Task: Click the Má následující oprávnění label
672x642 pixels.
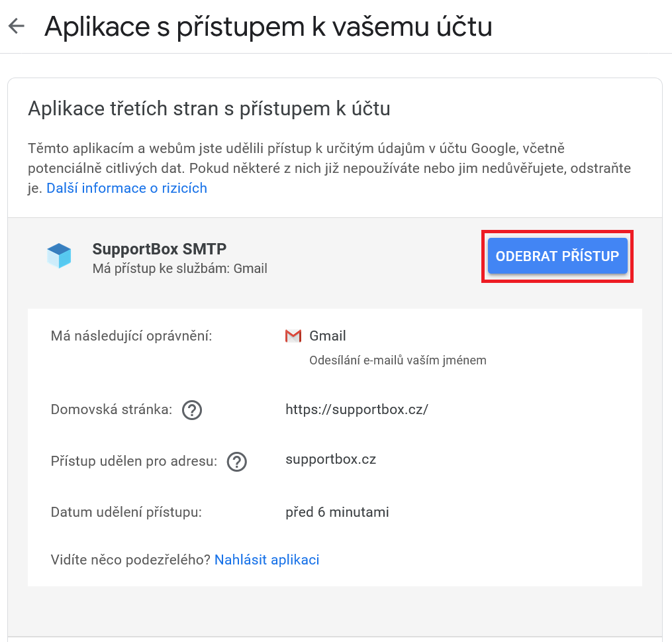Action: 131,336
